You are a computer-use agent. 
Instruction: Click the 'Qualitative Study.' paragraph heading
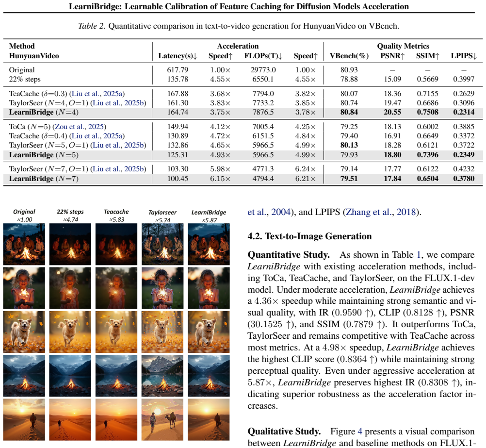[284, 431]
